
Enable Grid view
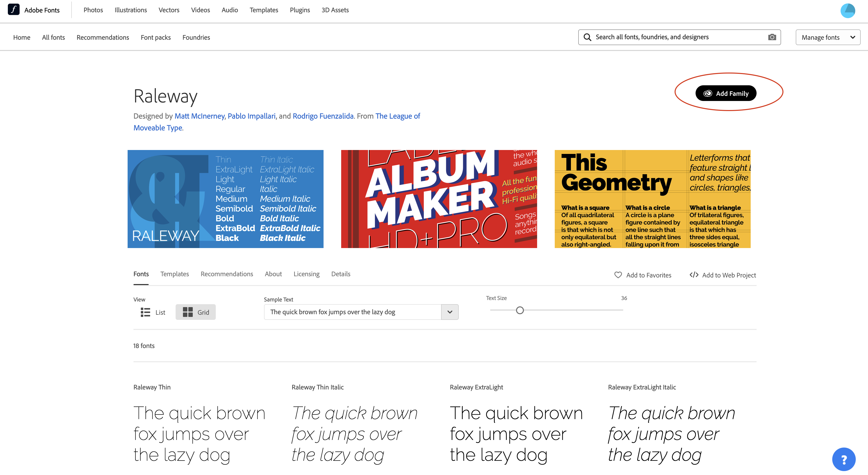[195, 312]
